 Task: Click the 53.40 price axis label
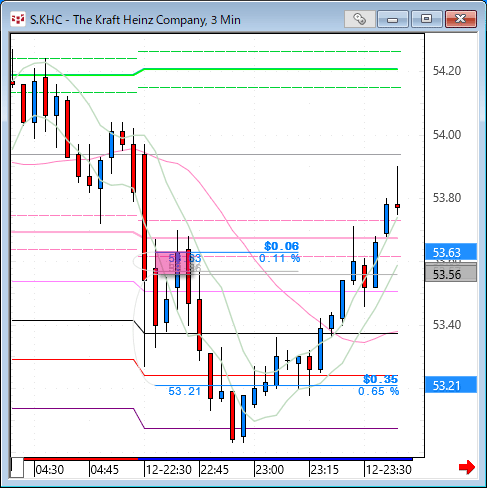(447, 324)
